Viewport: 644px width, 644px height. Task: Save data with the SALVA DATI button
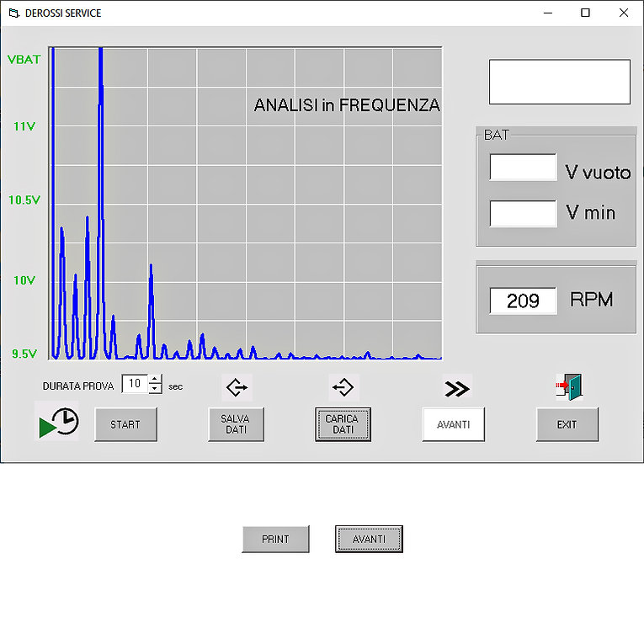coord(236,424)
